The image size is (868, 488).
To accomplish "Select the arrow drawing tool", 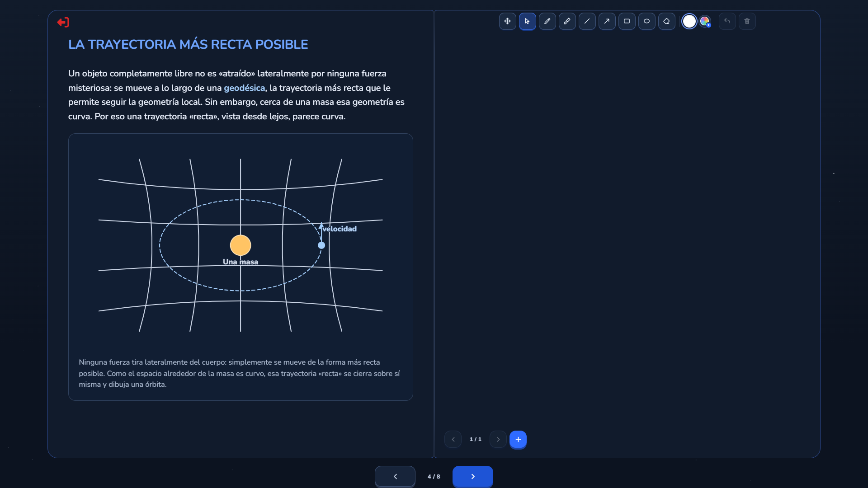I will click(607, 21).
